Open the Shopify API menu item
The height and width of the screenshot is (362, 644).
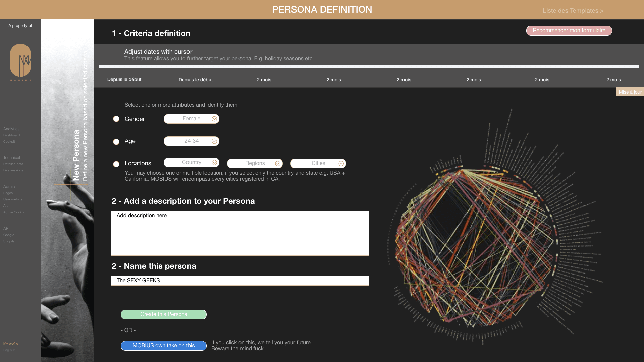click(x=9, y=241)
